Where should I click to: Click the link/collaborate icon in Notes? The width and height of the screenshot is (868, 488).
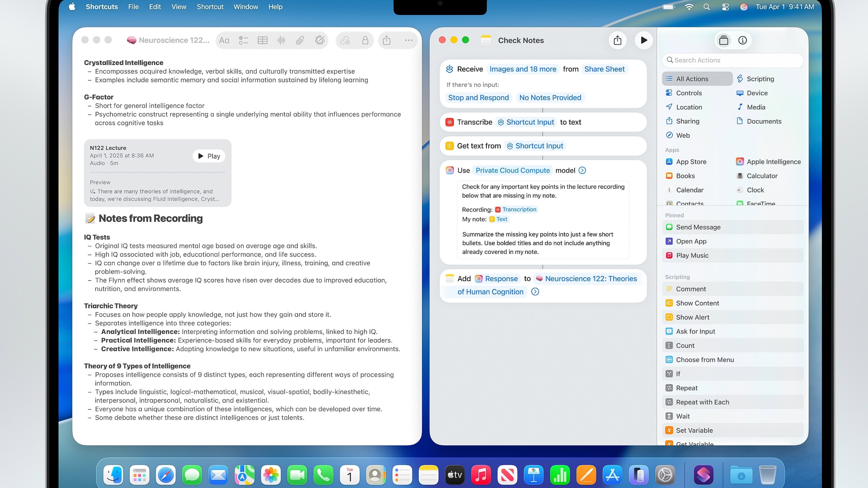coord(345,40)
